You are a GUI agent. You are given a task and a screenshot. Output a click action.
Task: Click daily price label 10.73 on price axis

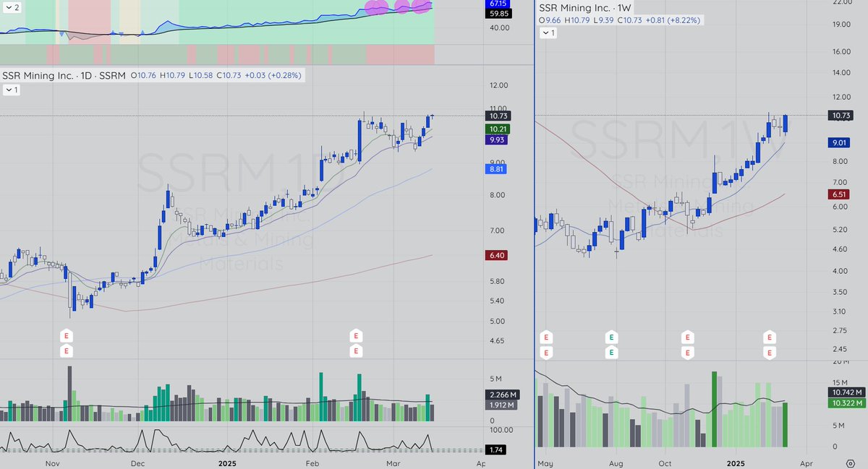[x=498, y=116]
